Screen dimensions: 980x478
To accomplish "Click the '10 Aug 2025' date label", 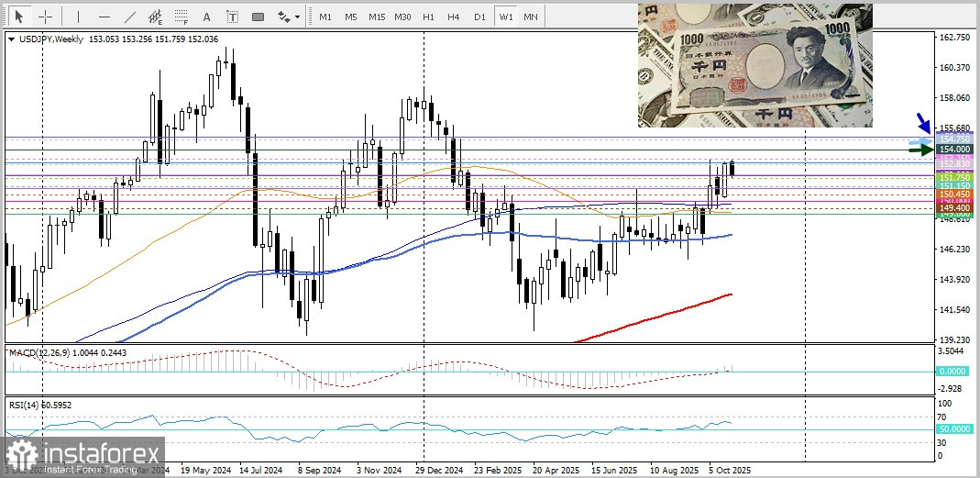I will click(675, 469).
